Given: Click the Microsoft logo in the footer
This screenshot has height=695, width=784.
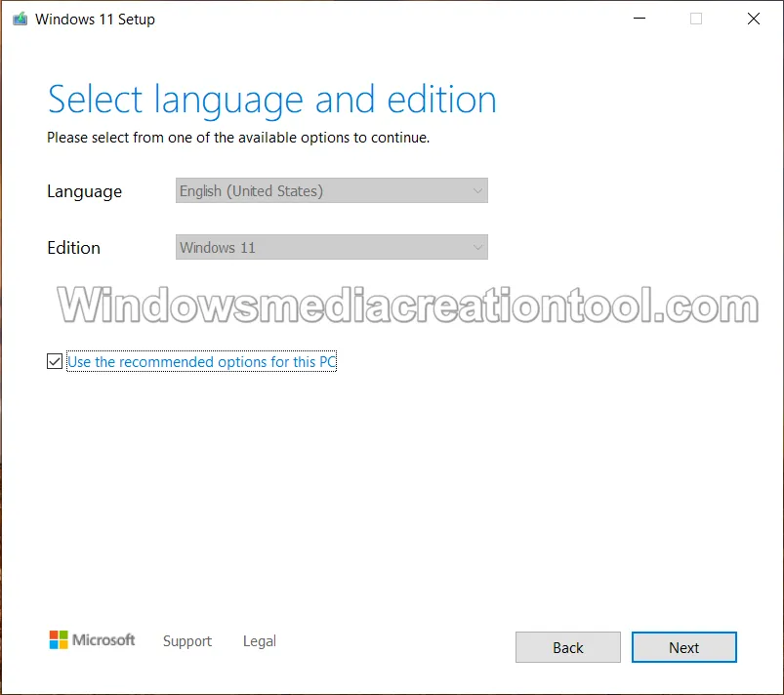Looking at the screenshot, I should click(x=92, y=639).
